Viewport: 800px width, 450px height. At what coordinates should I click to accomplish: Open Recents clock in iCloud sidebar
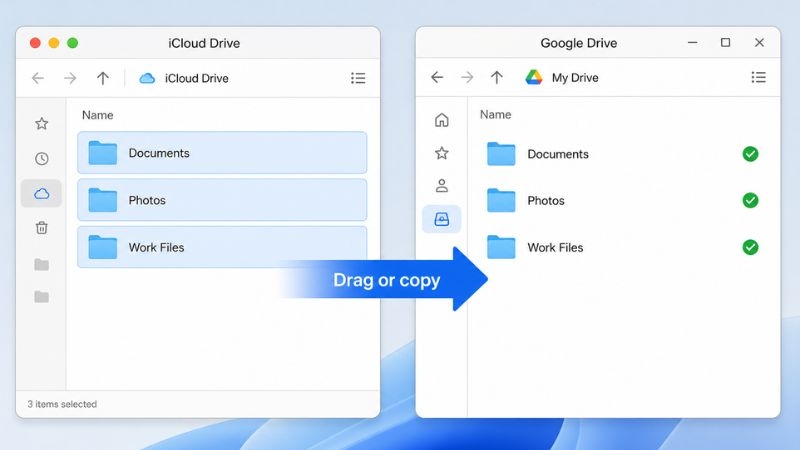(x=42, y=159)
